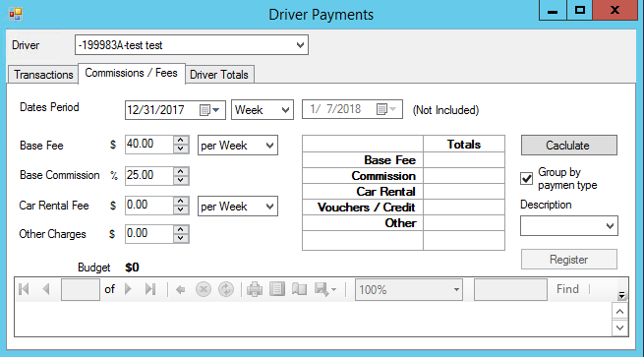Go to previous page in report toolbar
Screen dimensions: 644x357
click(46, 289)
